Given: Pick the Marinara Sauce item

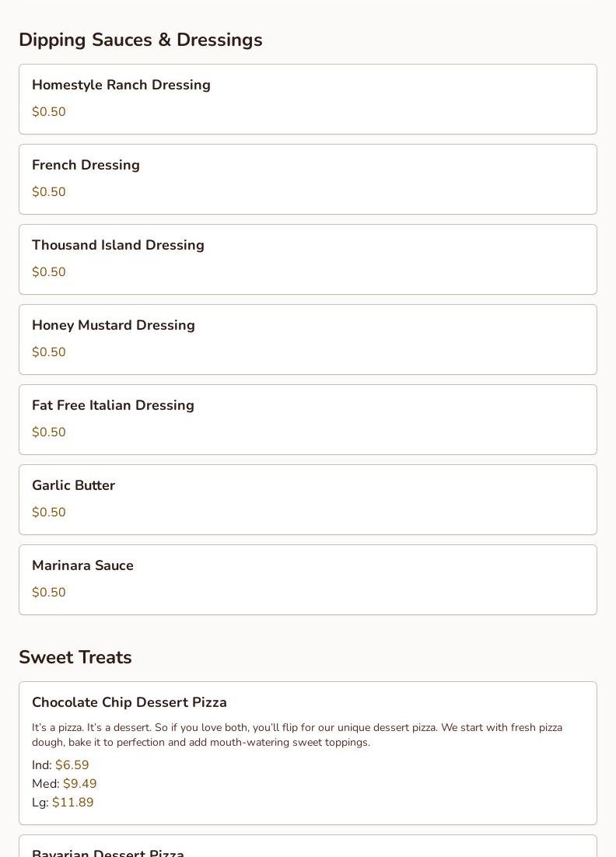Looking at the screenshot, I should point(82,565).
